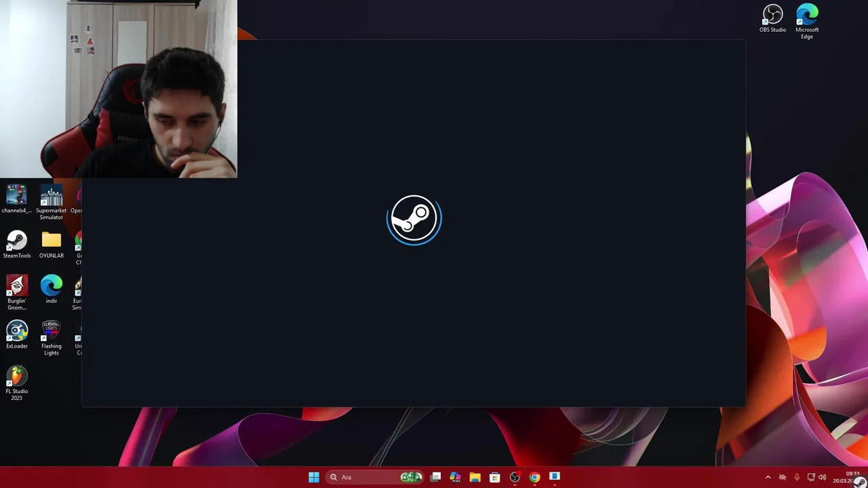This screenshot has width=868, height=488.
Task: Expand the hidden system tray icons chevron
Action: [768, 477]
